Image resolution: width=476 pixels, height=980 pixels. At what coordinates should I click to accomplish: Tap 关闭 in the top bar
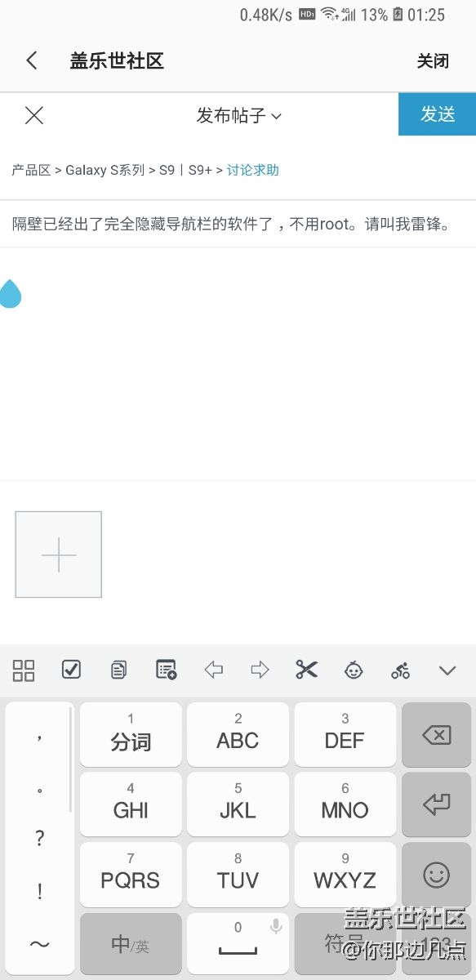(433, 61)
